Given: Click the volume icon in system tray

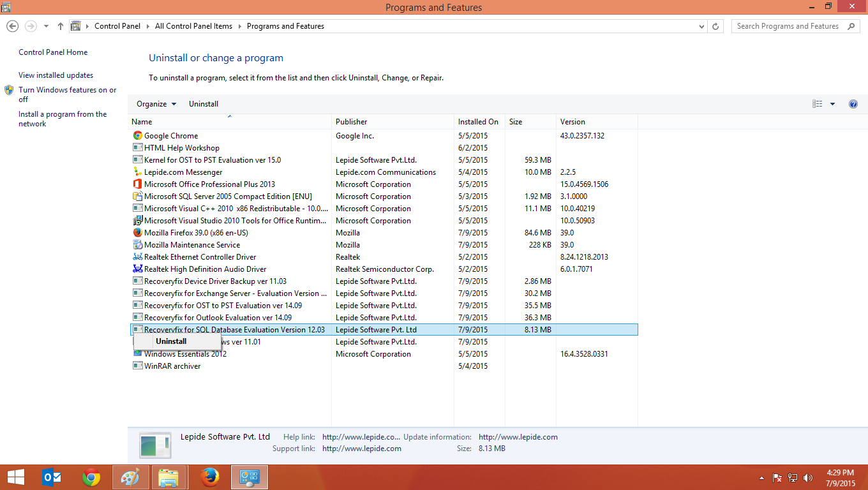Looking at the screenshot, I should point(808,477).
